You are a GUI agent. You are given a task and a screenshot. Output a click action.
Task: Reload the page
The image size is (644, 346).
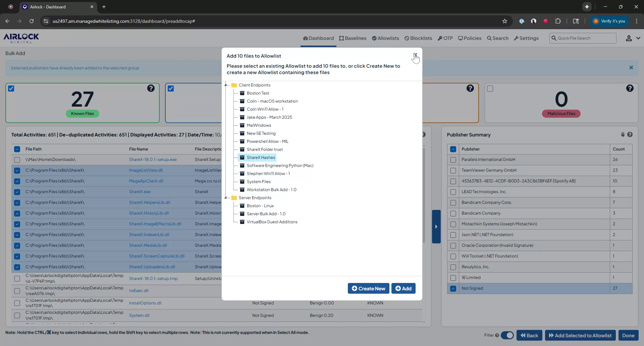32,21
